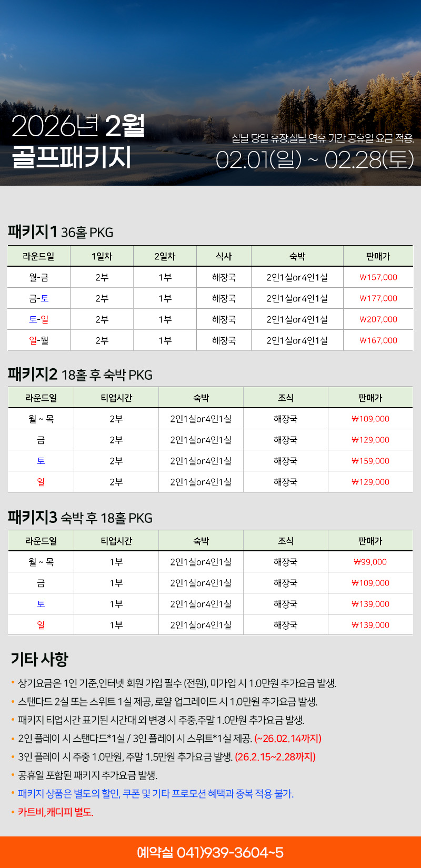421x868 pixels.
Task: Select the 패키지2 18홀 후 숙박 PKG heading
Action: [x=80, y=375]
